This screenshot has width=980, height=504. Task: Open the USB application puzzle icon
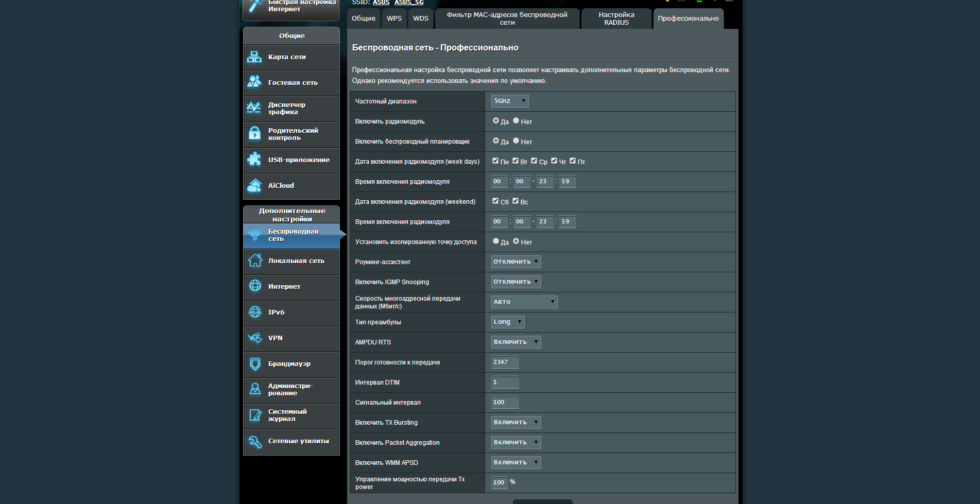click(x=254, y=159)
